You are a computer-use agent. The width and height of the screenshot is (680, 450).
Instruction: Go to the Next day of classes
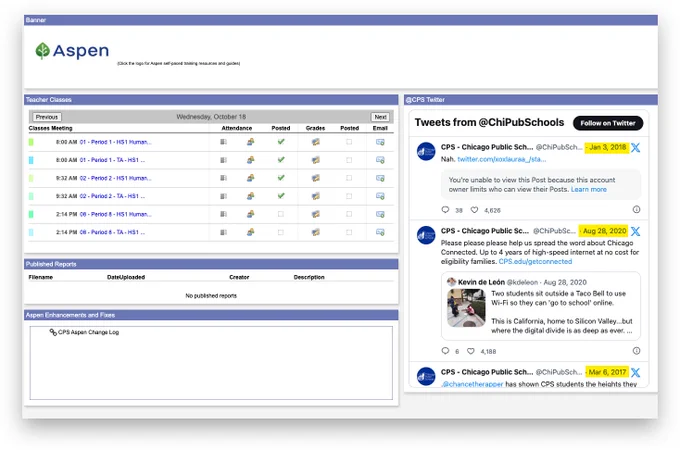(380, 117)
